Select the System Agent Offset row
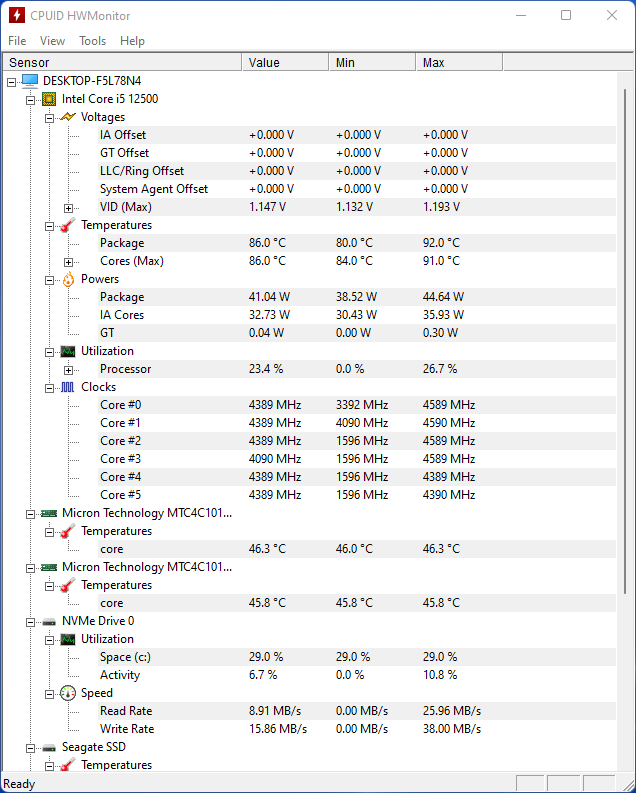This screenshot has width=636, height=793. point(357,189)
